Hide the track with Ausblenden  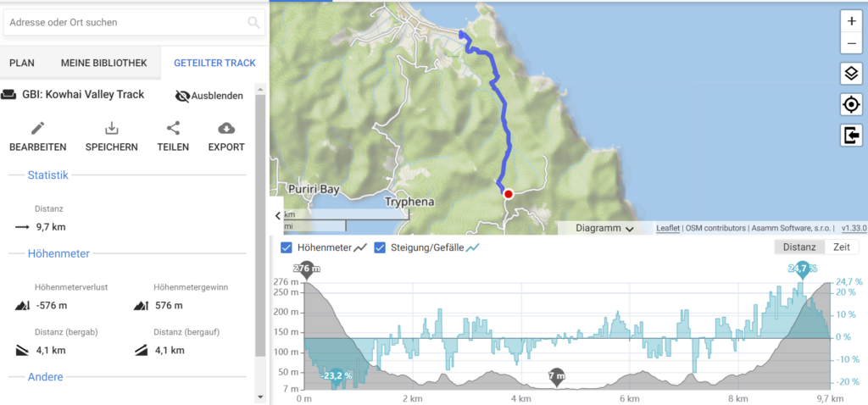pos(209,97)
